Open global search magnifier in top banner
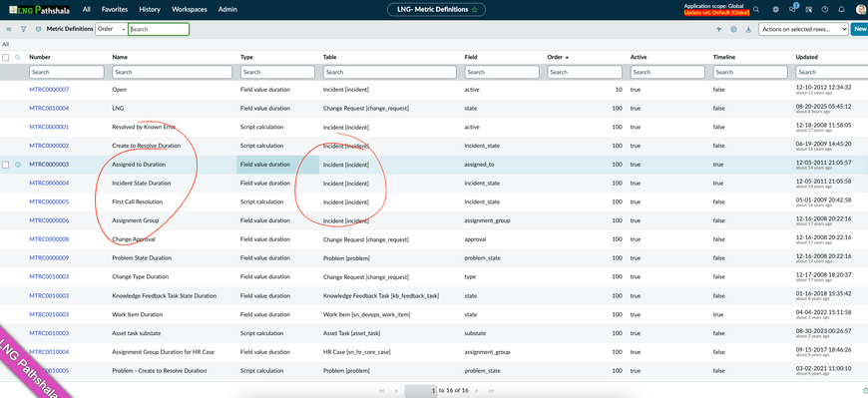 coord(756,9)
